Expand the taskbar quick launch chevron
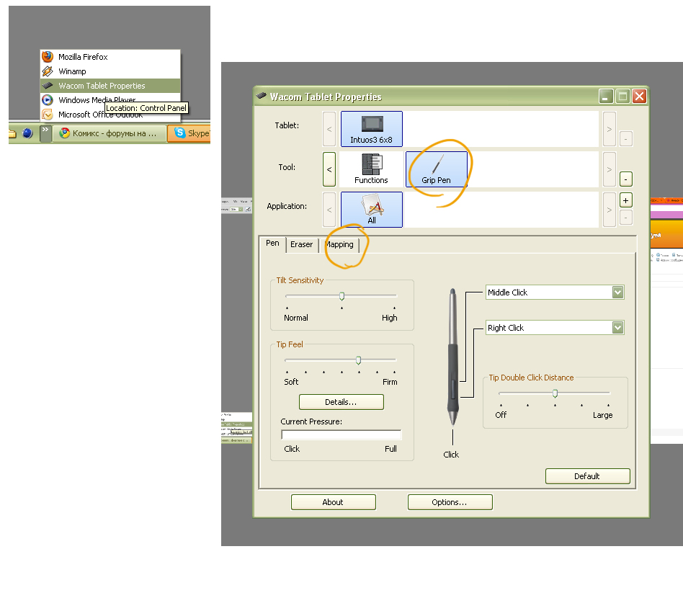Image resolution: width=683 pixels, height=616 pixels. coord(45,133)
